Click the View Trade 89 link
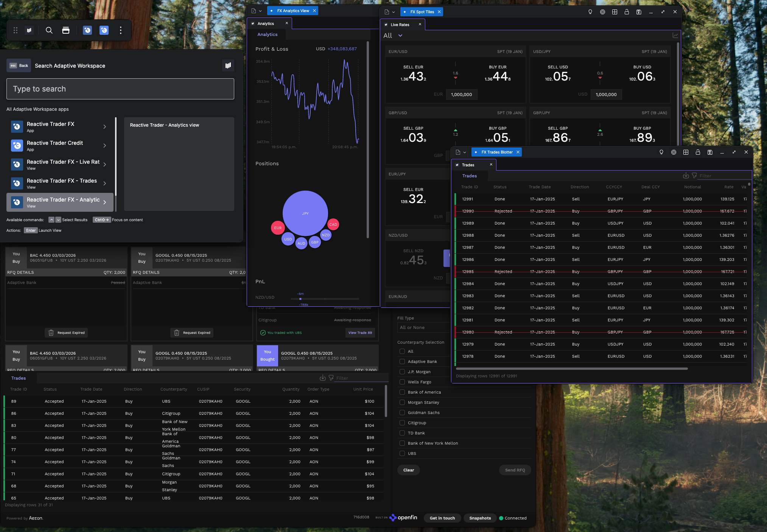 coord(360,333)
